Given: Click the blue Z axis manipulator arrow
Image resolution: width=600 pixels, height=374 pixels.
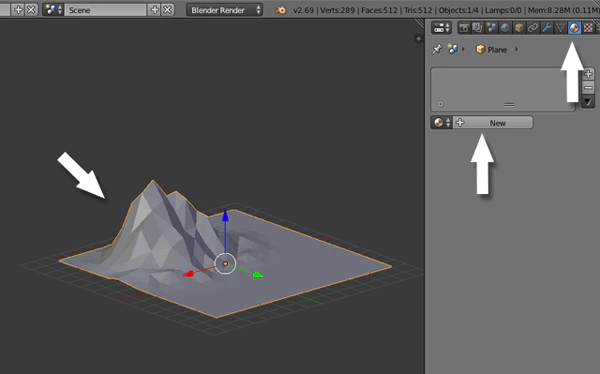Looking at the screenshot, I should [225, 216].
